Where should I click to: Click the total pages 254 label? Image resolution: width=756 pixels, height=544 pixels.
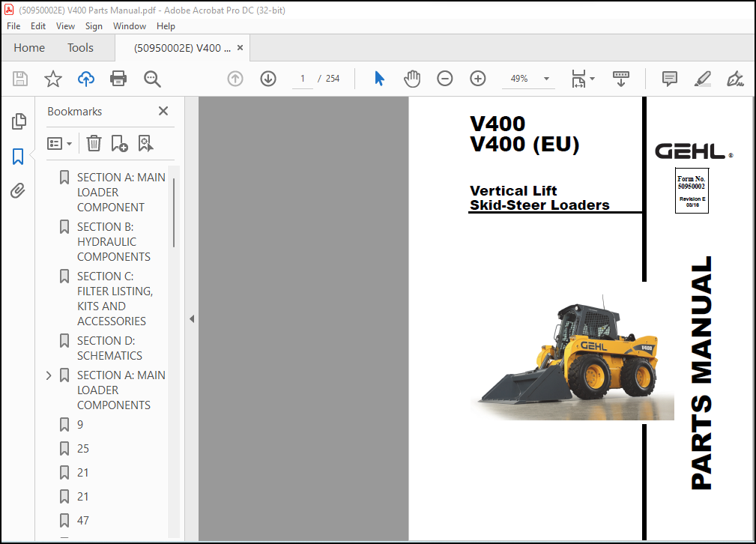pos(333,79)
